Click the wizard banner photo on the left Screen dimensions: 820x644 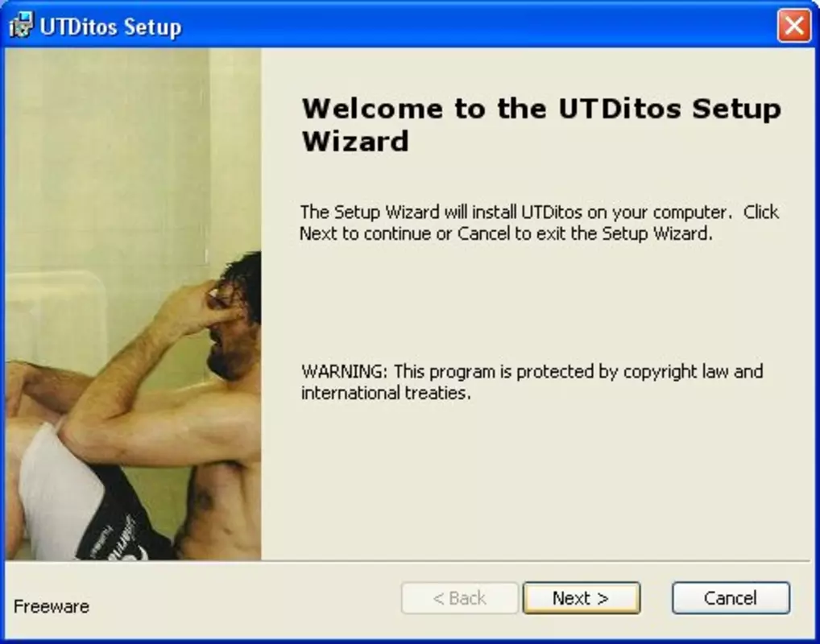[134, 304]
